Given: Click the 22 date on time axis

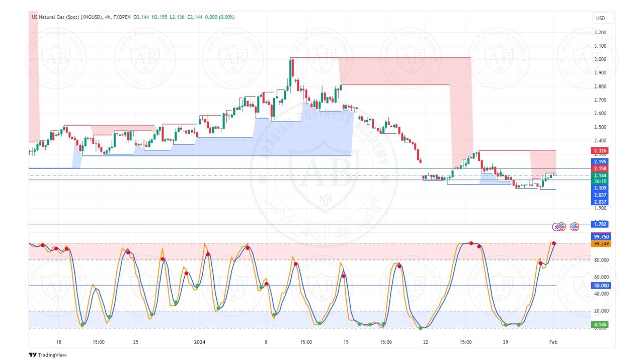Looking at the screenshot, I should 426,342.
